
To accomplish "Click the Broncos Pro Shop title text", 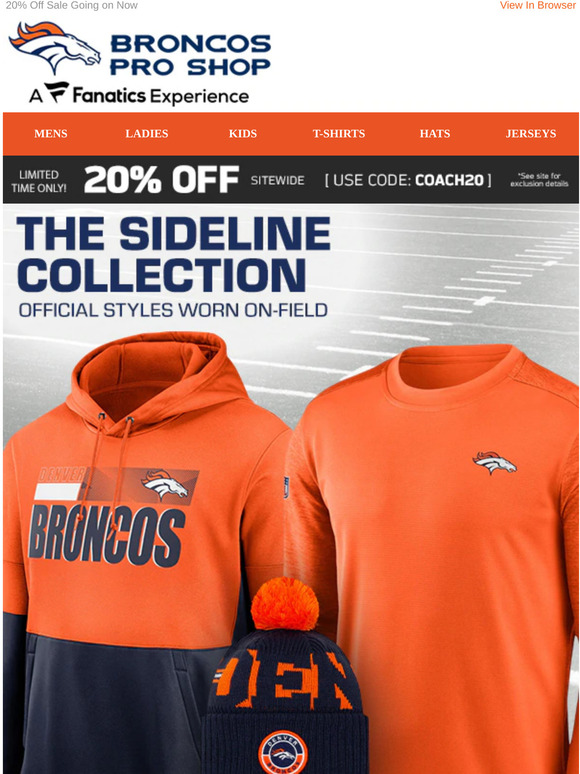I will click(x=191, y=54).
